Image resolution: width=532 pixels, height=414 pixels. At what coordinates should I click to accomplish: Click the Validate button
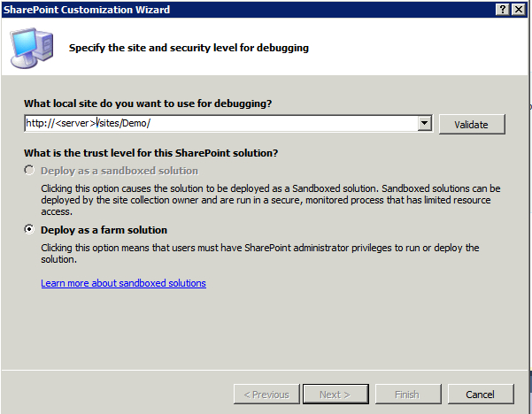click(472, 124)
